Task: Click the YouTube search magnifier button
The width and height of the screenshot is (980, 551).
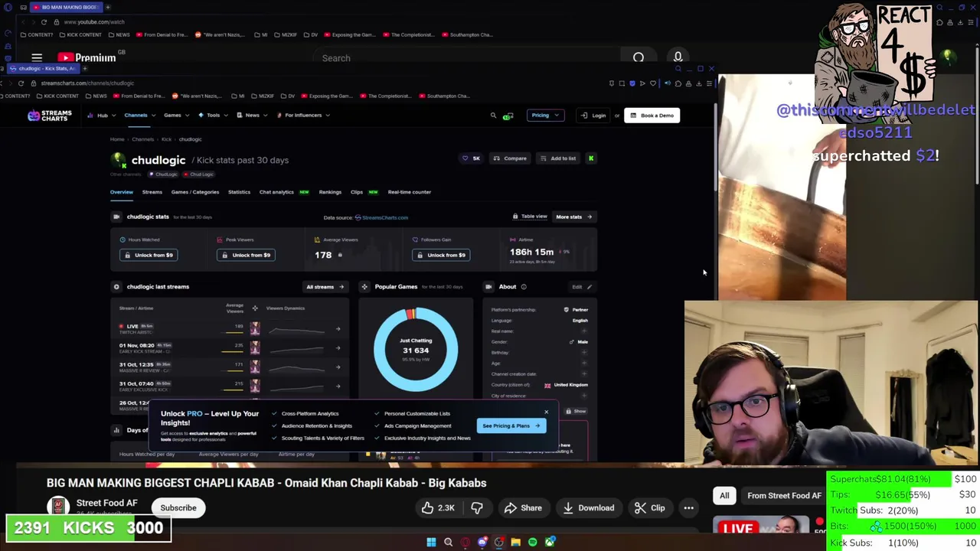Action: pyautogui.click(x=639, y=57)
